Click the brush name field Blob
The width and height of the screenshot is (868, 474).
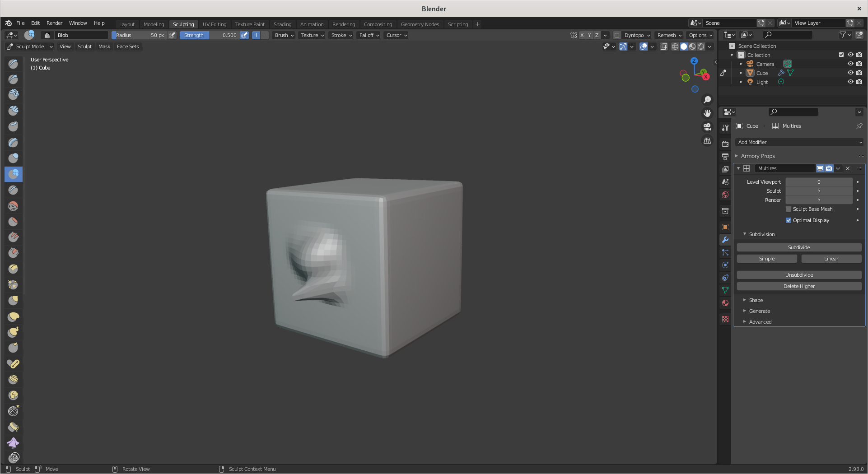(82, 35)
